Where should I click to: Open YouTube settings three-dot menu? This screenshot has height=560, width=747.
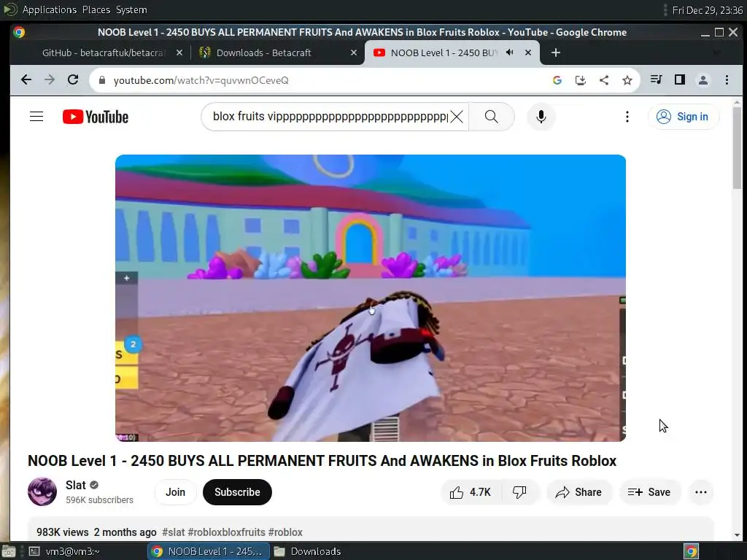point(627,117)
